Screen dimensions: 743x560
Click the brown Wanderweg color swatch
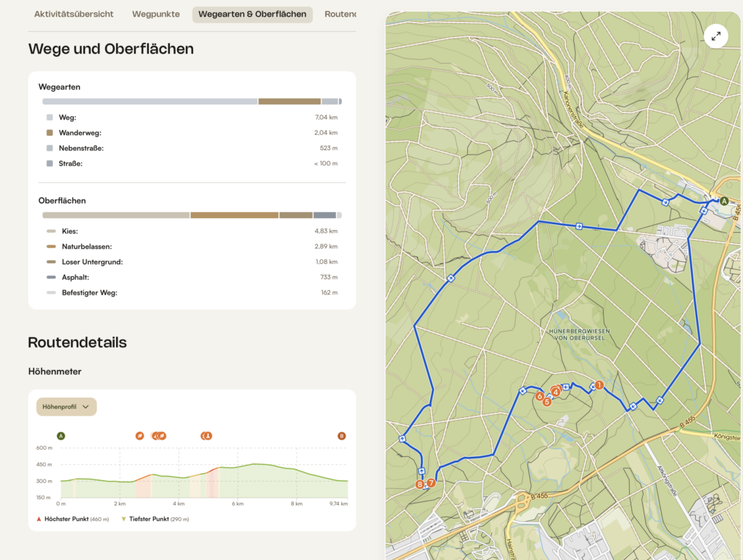(49, 133)
